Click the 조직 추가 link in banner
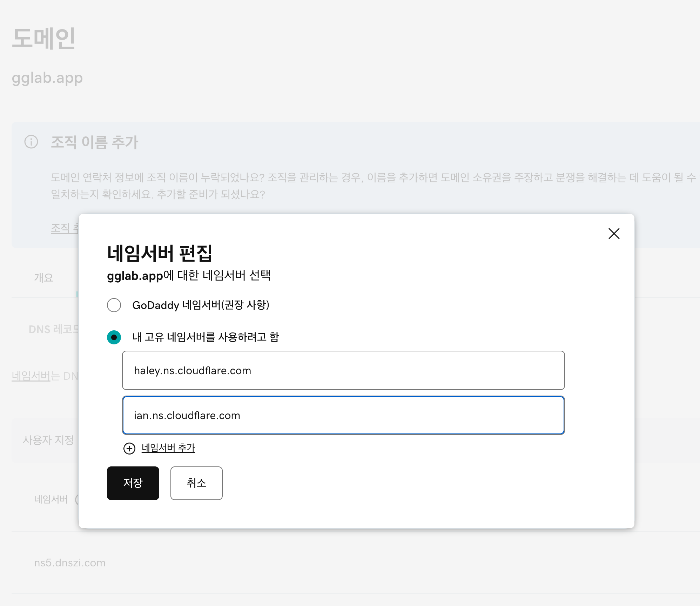Image resolution: width=700 pixels, height=606 pixels. tap(65, 228)
